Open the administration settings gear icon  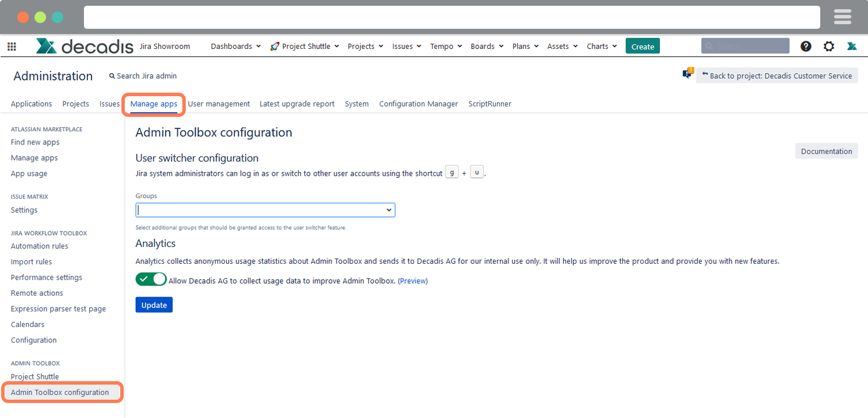pyautogui.click(x=828, y=46)
